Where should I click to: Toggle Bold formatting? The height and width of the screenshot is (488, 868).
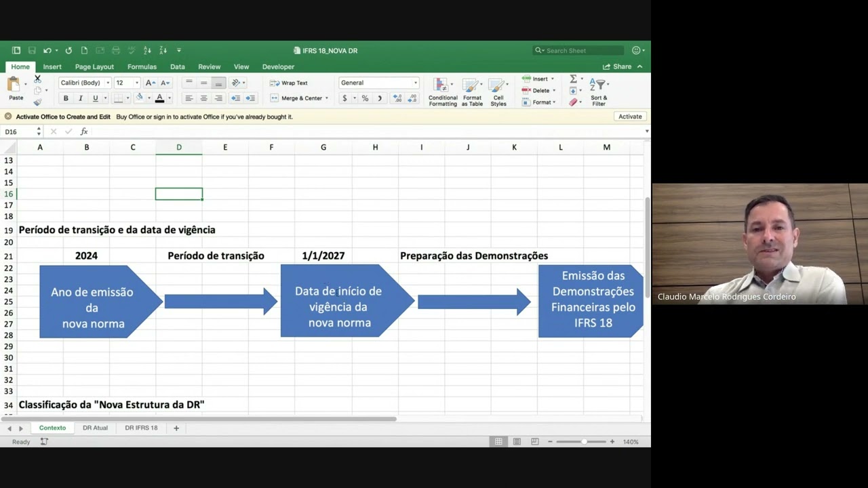(x=66, y=98)
